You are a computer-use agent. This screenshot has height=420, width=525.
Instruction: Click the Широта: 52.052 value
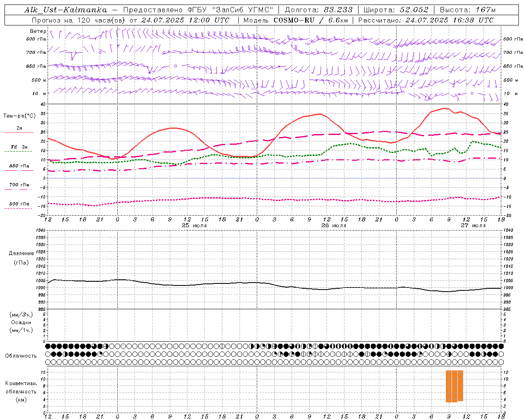coord(396,10)
